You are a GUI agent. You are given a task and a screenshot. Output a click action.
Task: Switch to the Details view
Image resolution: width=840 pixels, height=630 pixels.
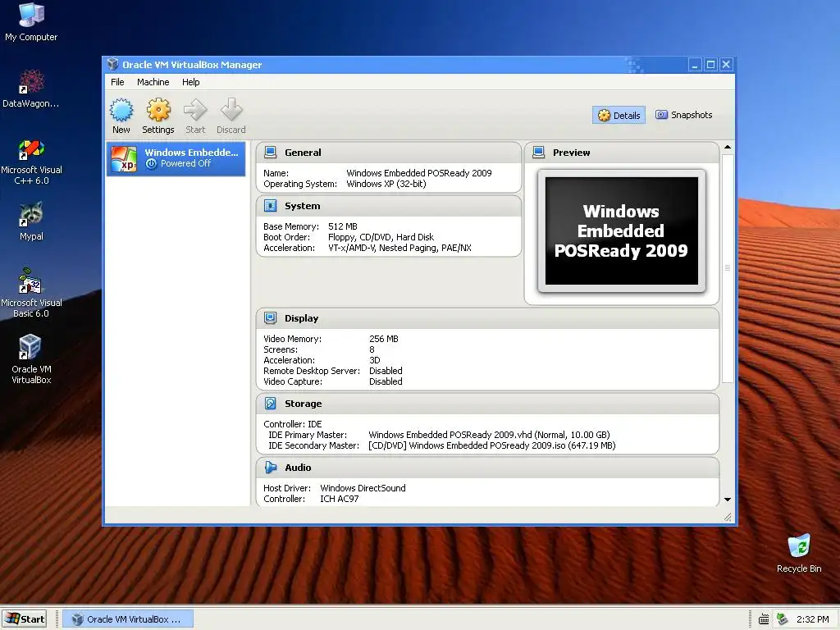[x=619, y=115]
